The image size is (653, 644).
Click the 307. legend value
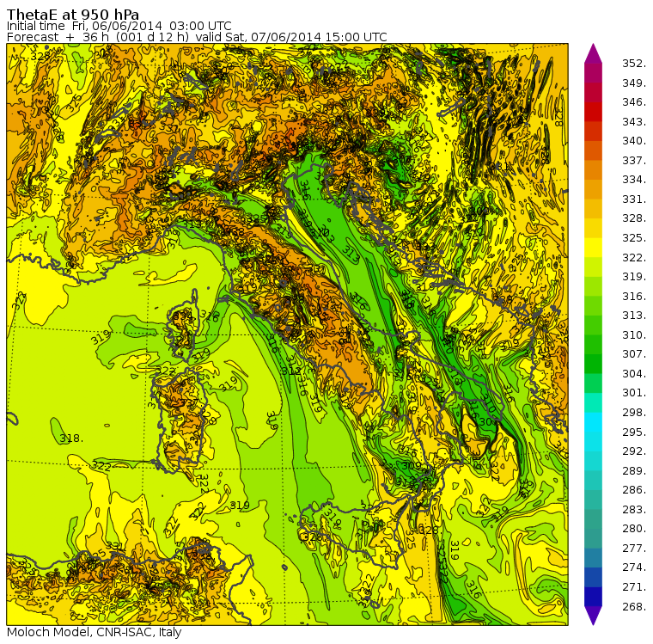(x=634, y=354)
